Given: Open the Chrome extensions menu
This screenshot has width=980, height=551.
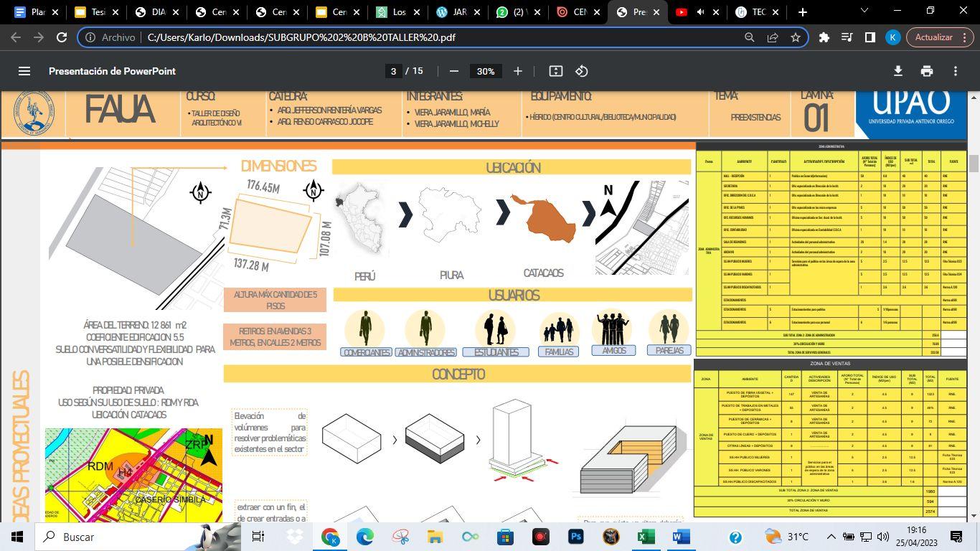Looking at the screenshot, I should tap(824, 37).
